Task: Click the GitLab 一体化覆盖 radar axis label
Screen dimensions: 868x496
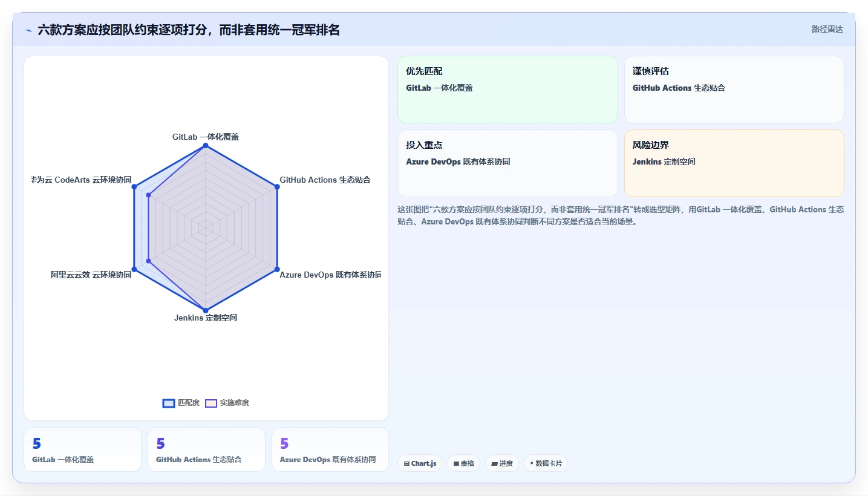Action: [x=206, y=137]
